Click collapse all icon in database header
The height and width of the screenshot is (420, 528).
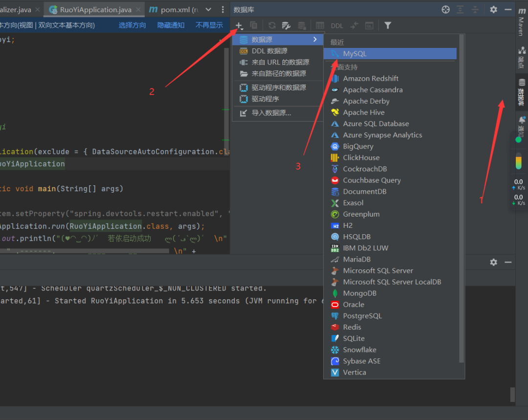tap(475, 10)
